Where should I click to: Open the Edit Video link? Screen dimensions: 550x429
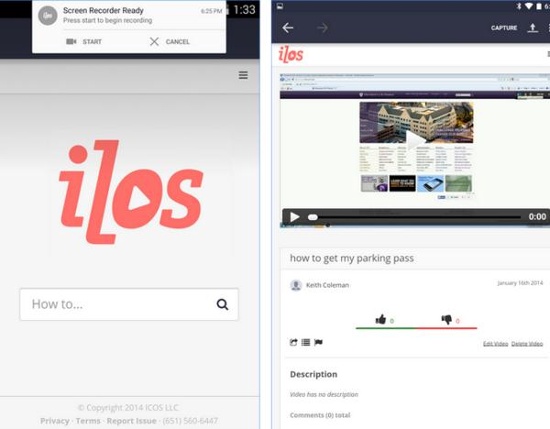(495, 343)
